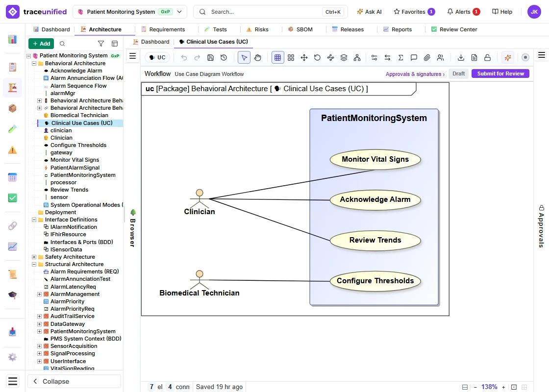Screen dimensions: 549x392
Task: Open the project selector Patient Monitoring System dropdown
Action: (130, 12)
